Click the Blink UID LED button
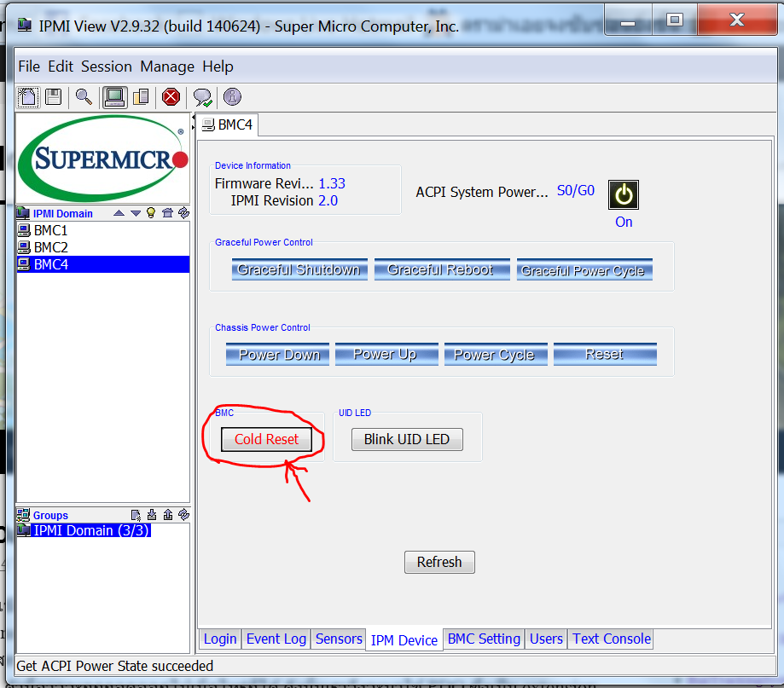The height and width of the screenshot is (688, 784). tap(407, 439)
